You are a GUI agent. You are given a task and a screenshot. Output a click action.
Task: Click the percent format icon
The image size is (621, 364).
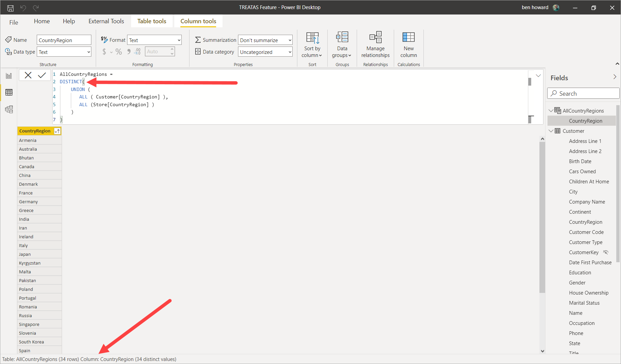tap(118, 52)
